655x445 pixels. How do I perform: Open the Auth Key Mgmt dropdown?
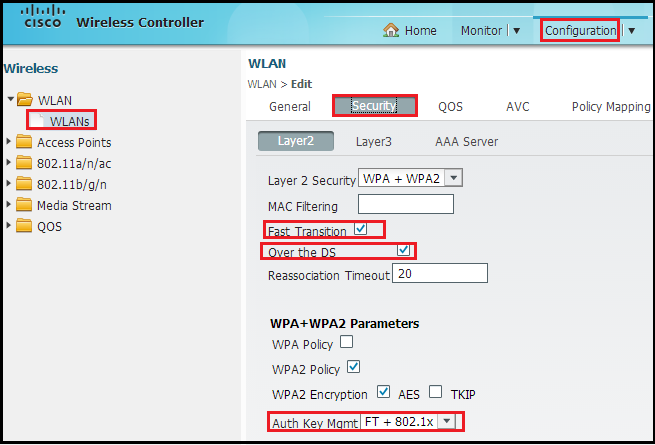[446, 422]
